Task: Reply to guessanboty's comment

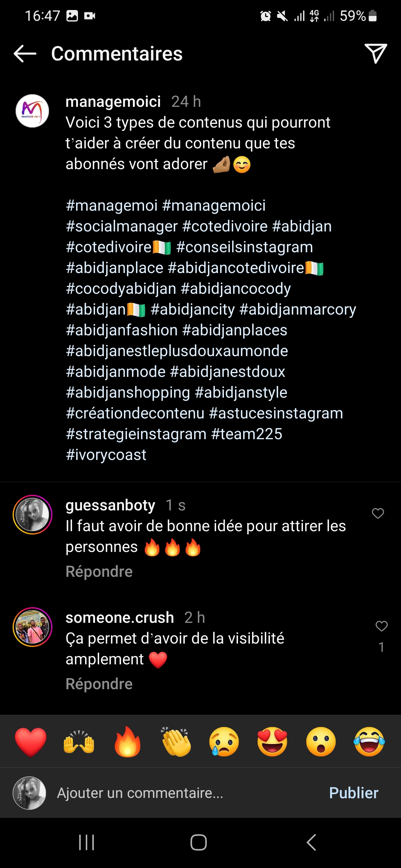Action: tap(99, 572)
